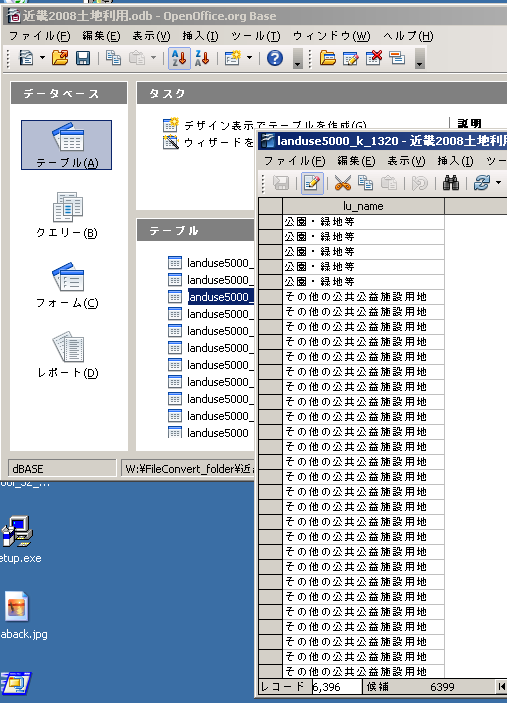Open ヘルプ menu in main Base window

[408, 36]
